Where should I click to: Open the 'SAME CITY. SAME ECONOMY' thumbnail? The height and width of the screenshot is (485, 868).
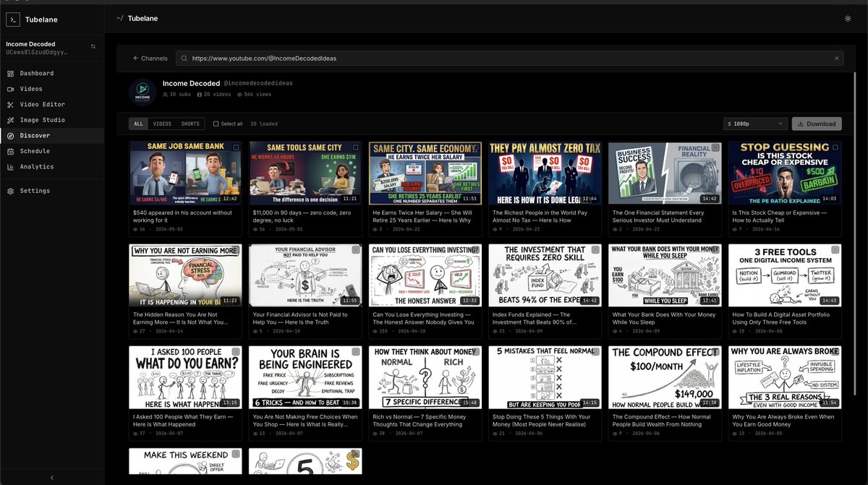425,173
